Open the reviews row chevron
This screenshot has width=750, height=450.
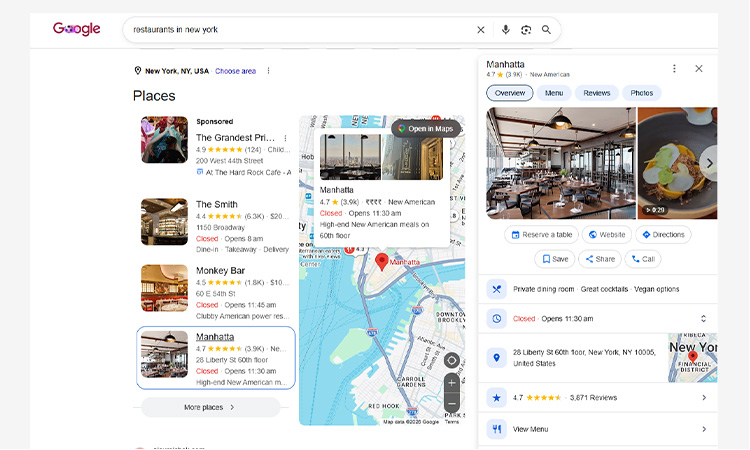(x=704, y=397)
